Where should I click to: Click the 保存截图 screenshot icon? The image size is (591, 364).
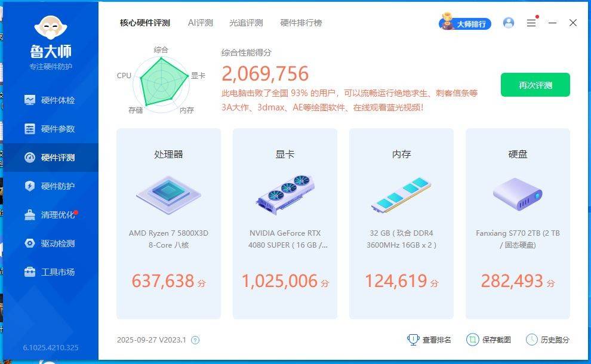(x=472, y=339)
